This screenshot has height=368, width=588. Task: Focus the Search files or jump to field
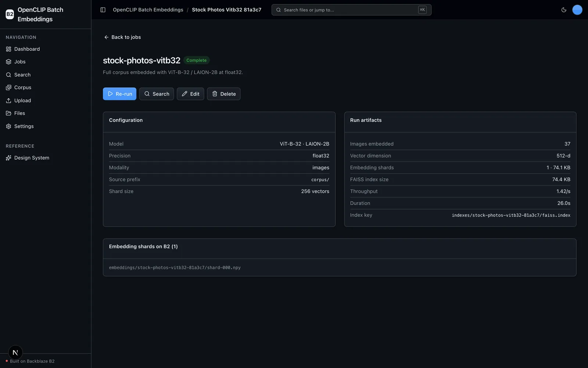coord(351,10)
